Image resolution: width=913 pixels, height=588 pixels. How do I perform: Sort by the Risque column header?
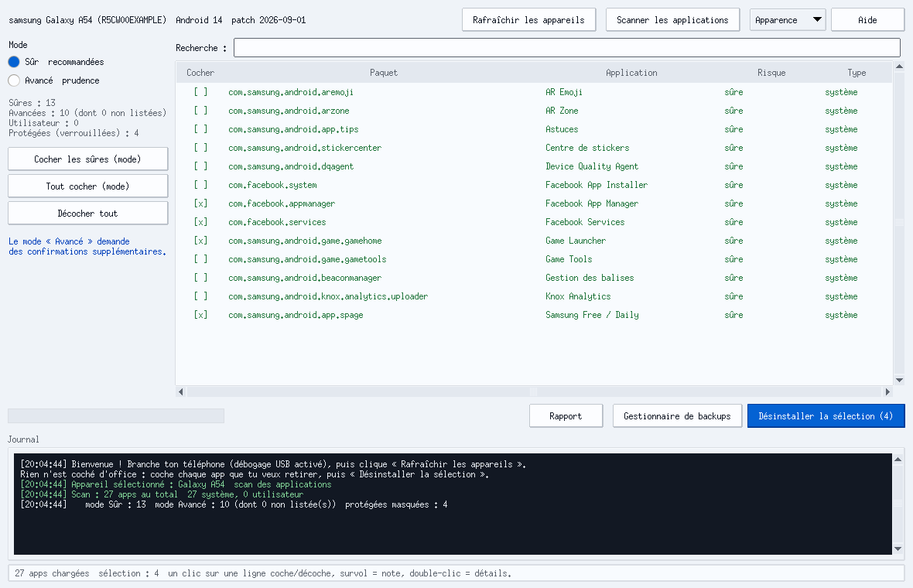(771, 73)
